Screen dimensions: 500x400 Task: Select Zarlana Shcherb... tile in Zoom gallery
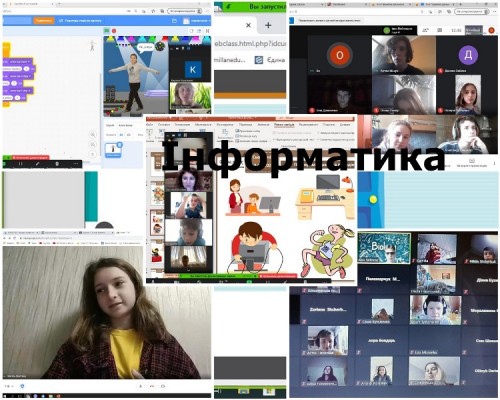pyautogui.click(x=328, y=309)
